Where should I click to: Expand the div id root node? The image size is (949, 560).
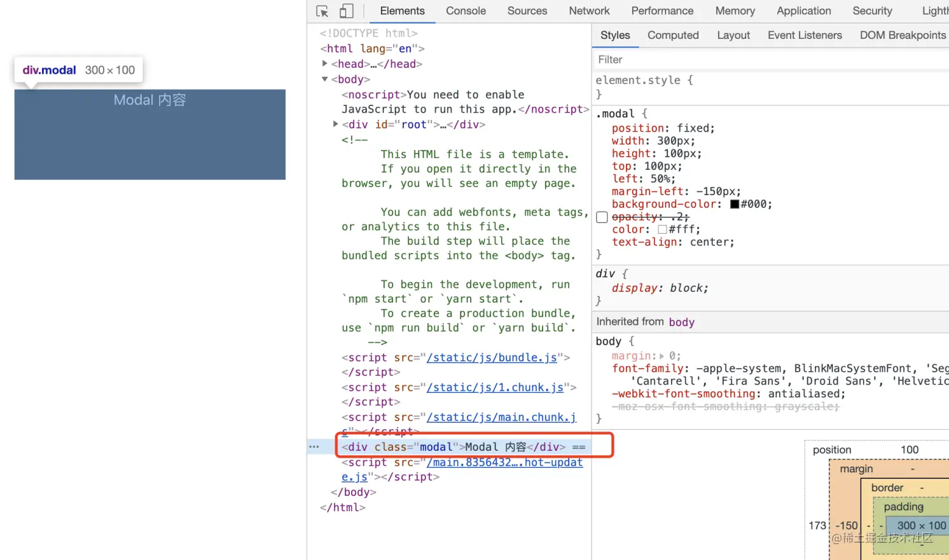click(x=336, y=125)
